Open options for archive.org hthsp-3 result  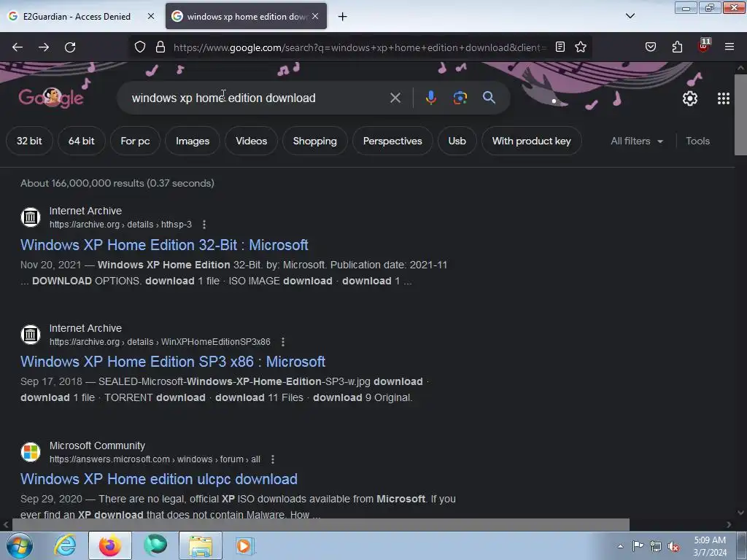[204, 225]
